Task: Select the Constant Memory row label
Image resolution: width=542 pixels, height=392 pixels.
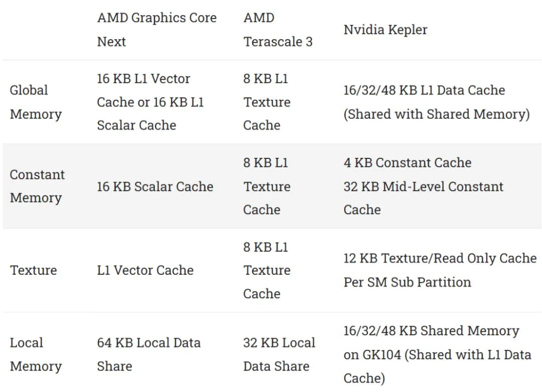Action: 37,186
